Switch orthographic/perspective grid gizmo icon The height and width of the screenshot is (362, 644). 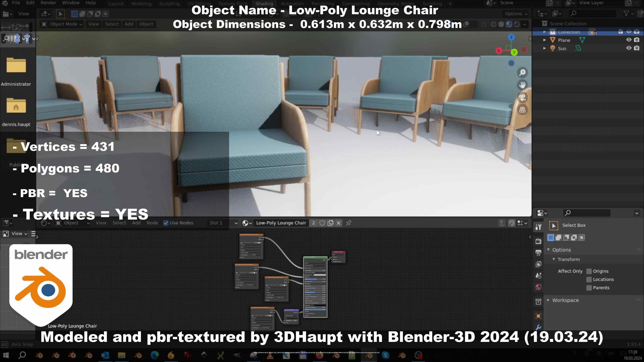pyautogui.click(x=522, y=110)
